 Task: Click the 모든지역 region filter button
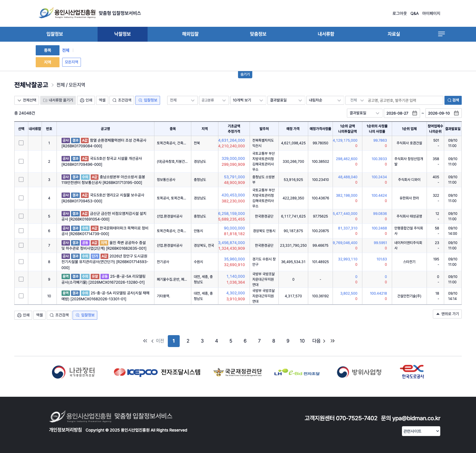(x=71, y=62)
